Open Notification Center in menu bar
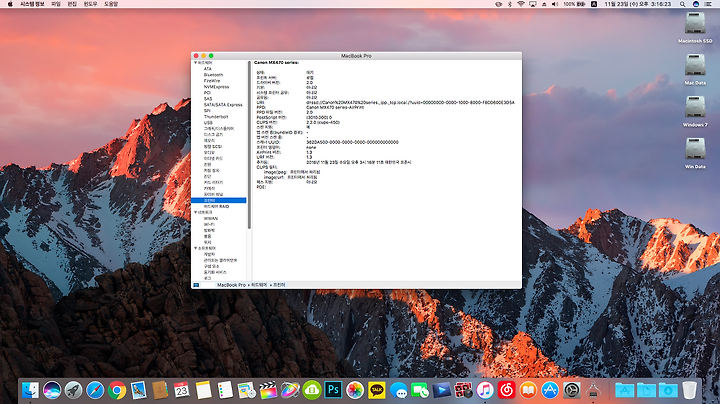This screenshot has width=720, height=404. [x=708, y=4]
